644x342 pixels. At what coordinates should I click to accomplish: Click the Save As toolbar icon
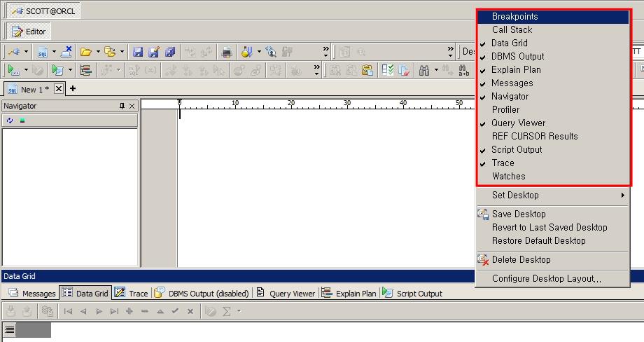pos(153,52)
